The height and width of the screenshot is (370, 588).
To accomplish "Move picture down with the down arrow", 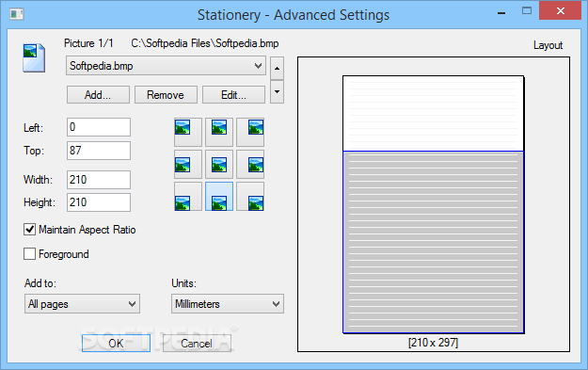I will 277,91.
